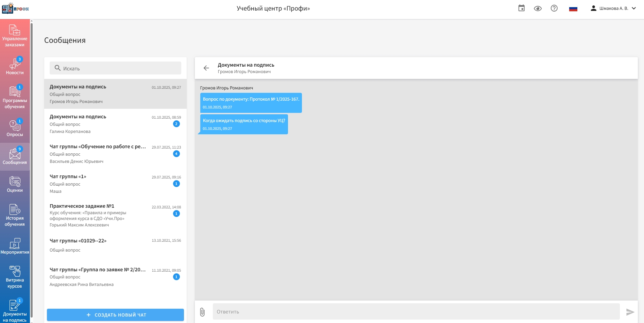The width and height of the screenshot is (644, 323).
Task: Open chat from Галина Корепанова
Action: pyautogui.click(x=115, y=124)
